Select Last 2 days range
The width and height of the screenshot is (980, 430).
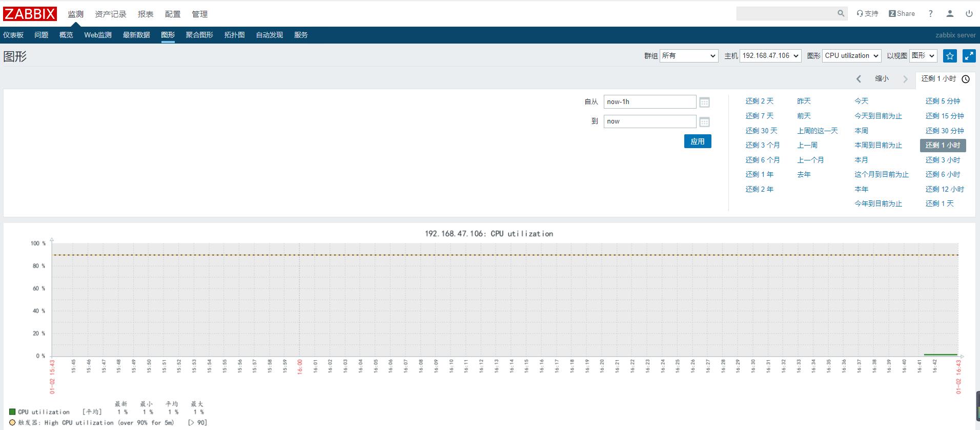tap(760, 101)
